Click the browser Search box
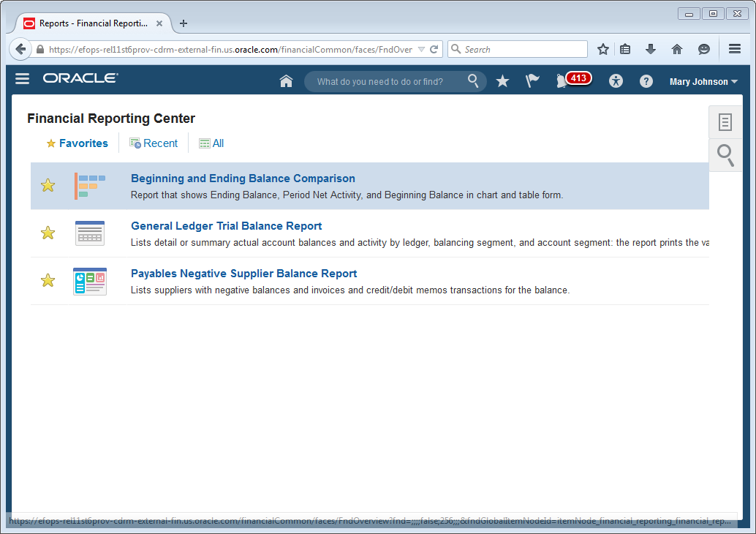The image size is (756, 534). coord(518,49)
